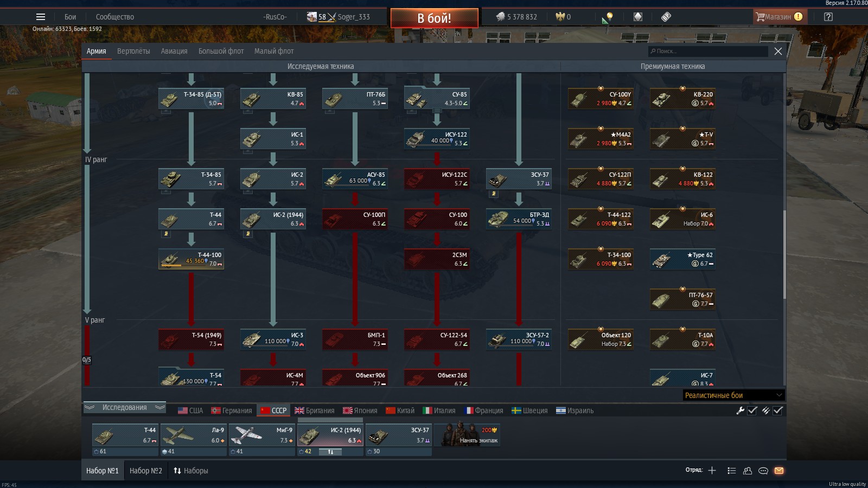Collapse the Исследования panel header
Image resolution: width=868 pixels, height=488 pixels.
tap(125, 407)
